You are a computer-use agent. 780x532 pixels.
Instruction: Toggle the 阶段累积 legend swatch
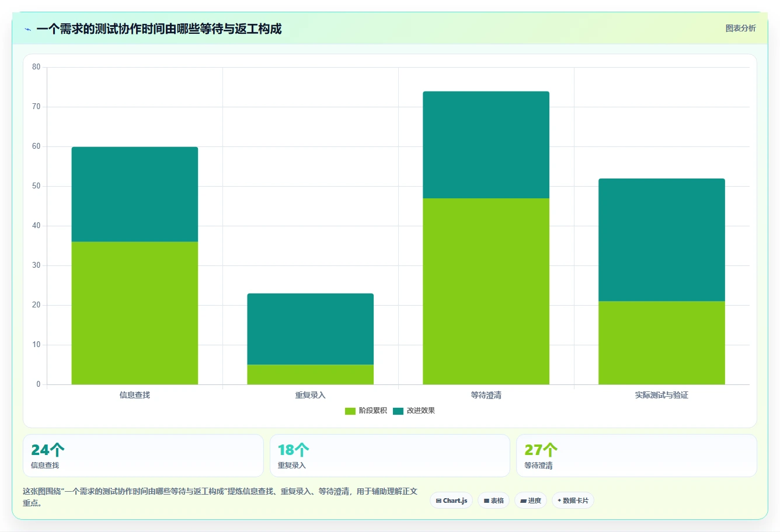click(350, 411)
